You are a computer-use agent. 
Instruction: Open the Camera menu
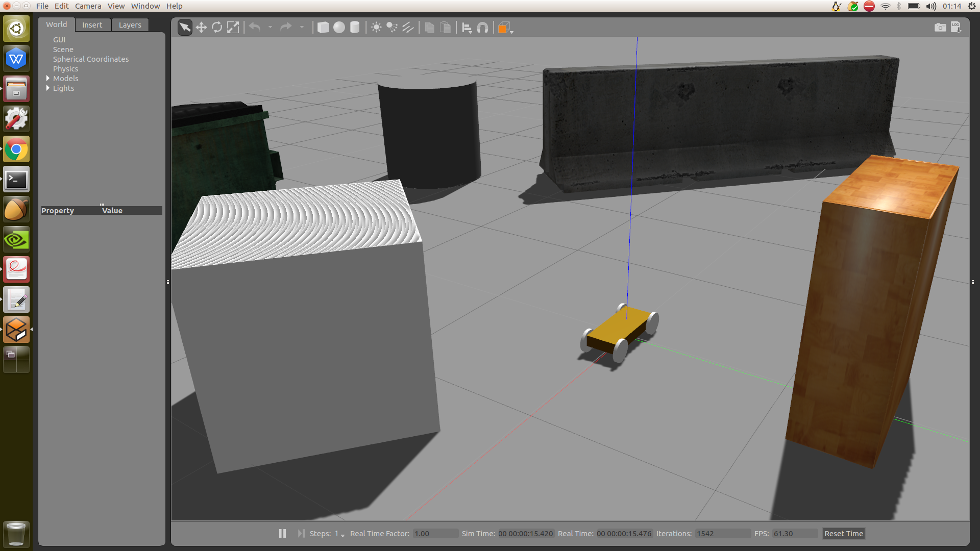(x=88, y=6)
